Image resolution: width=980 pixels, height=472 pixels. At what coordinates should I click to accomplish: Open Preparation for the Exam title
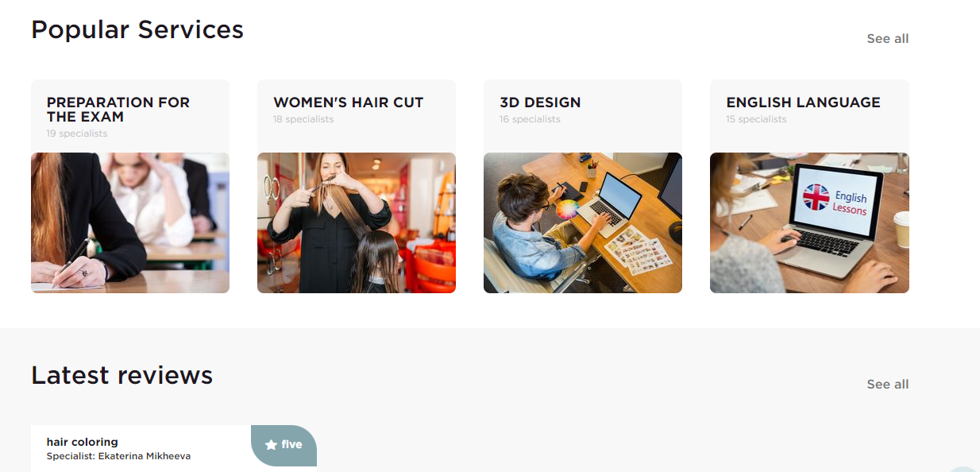[x=118, y=110]
